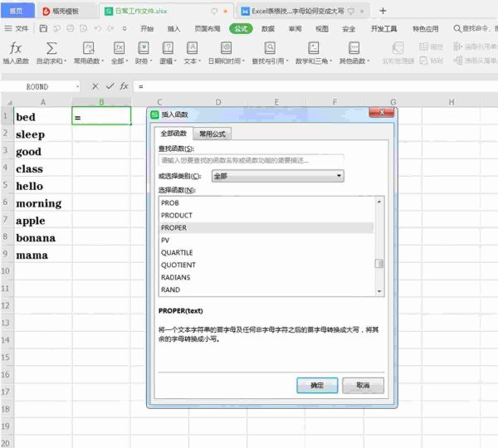Click the undo arrow icon
Viewport: 498px width, 448px height.
97,28
